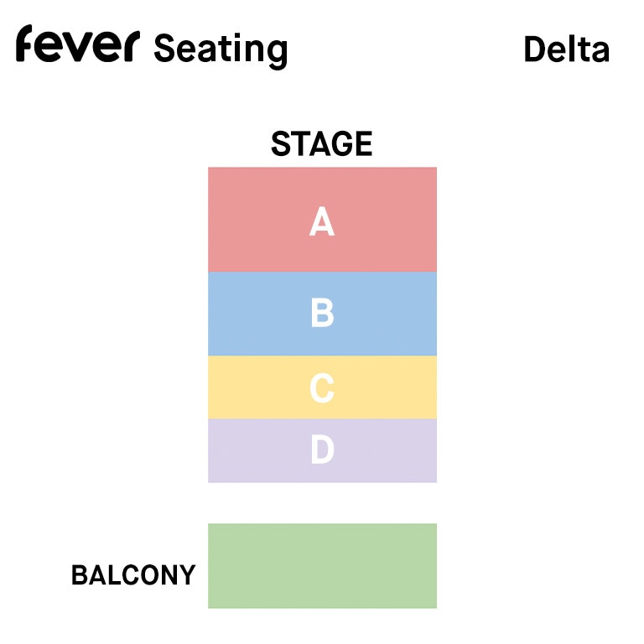This screenshot has width=644, height=644.
Task: Click the white letter D
Action: click(x=322, y=449)
